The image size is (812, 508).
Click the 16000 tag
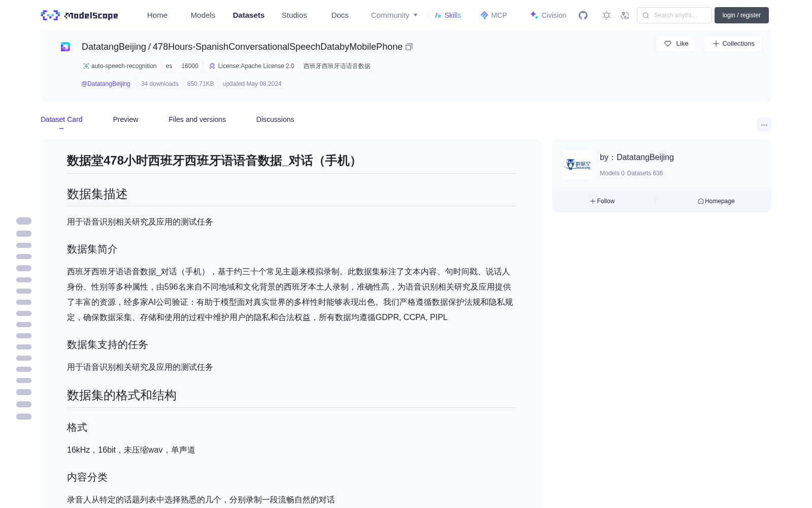[x=190, y=66]
